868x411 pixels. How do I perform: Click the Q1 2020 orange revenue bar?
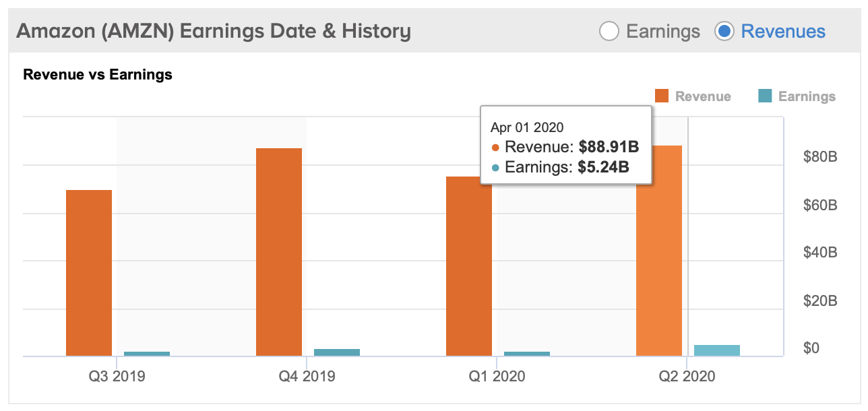(469, 266)
